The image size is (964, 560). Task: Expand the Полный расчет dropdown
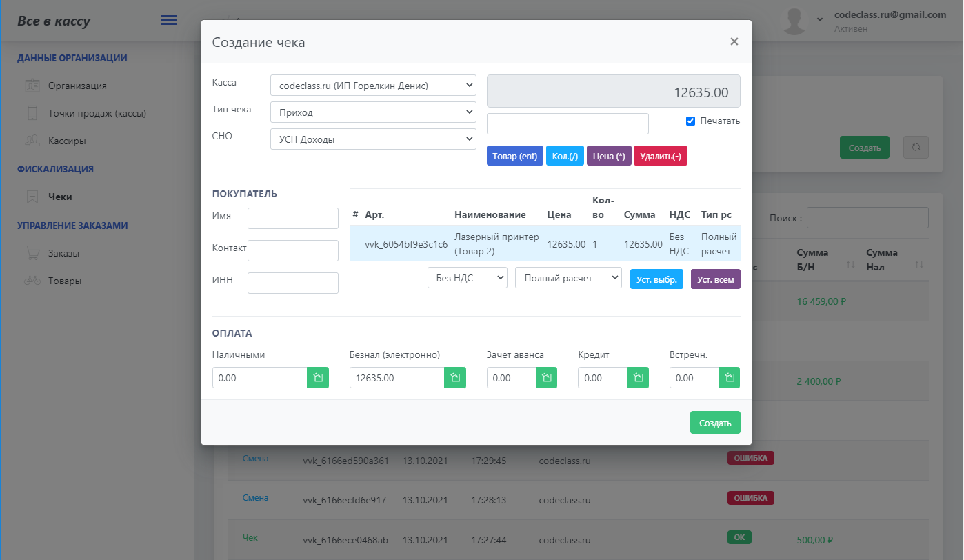(568, 278)
